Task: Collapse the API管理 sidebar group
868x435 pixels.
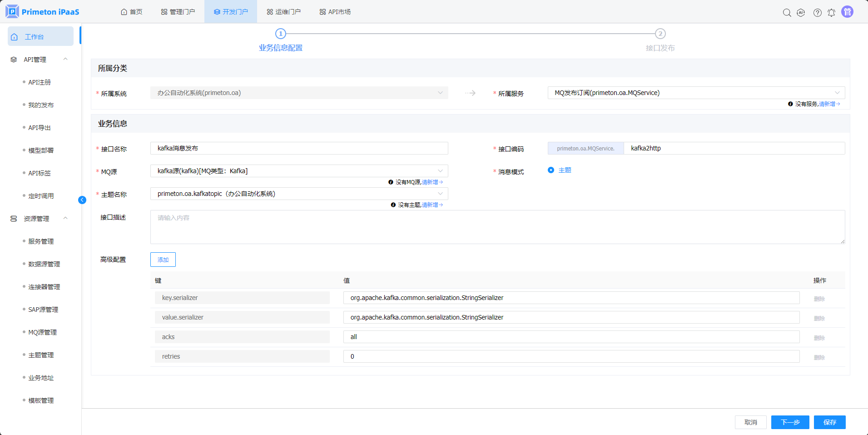Action: point(65,60)
